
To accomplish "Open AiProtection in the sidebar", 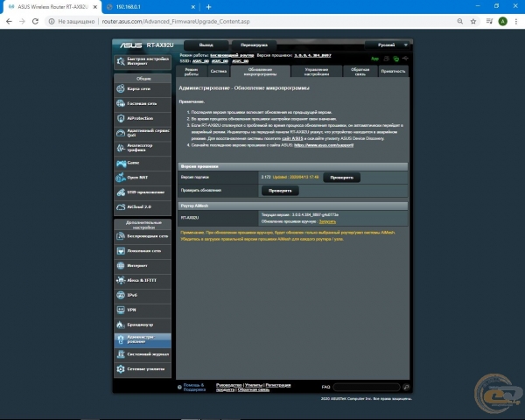I will tap(143, 118).
